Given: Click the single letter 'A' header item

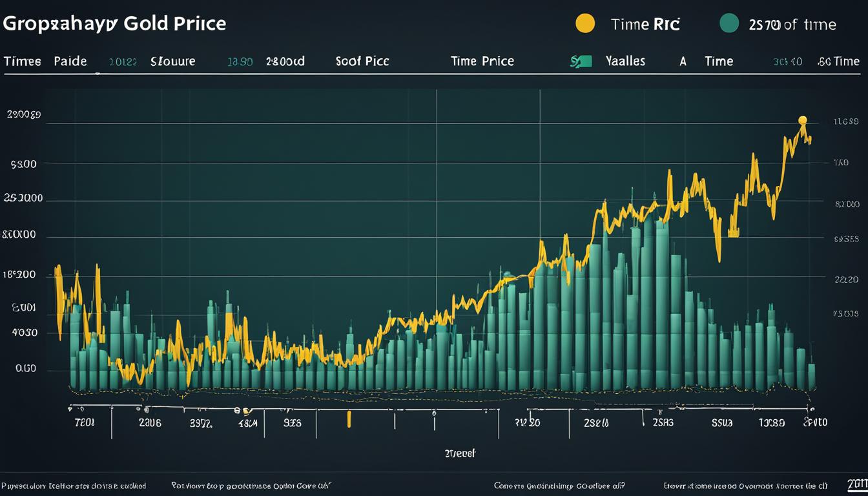Looking at the screenshot, I should click(683, 61).
